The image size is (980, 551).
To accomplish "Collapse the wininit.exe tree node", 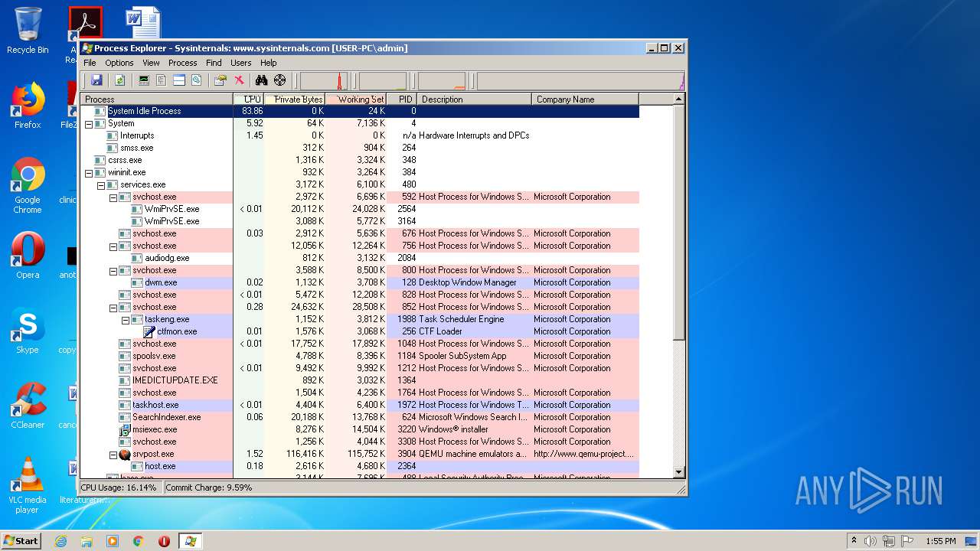I will [x=89, y=172].
